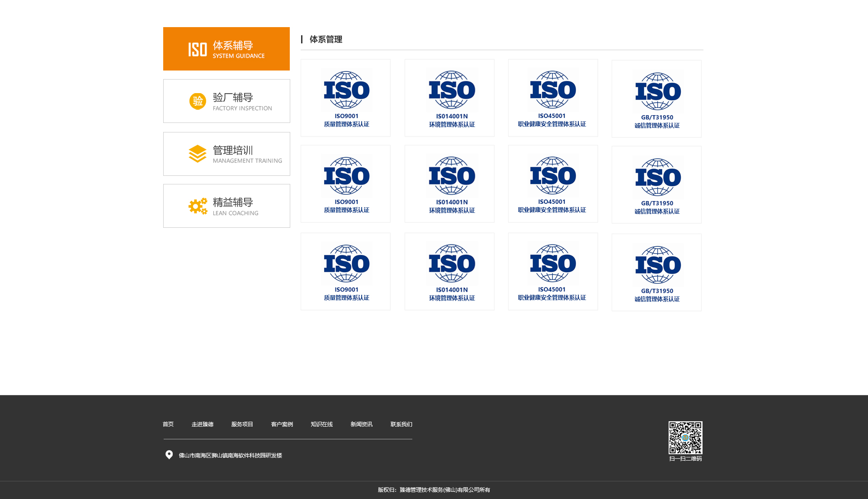Click the location pin icon in footer
Viewport: 868px width, 499px height.
(x=169, y=455)
